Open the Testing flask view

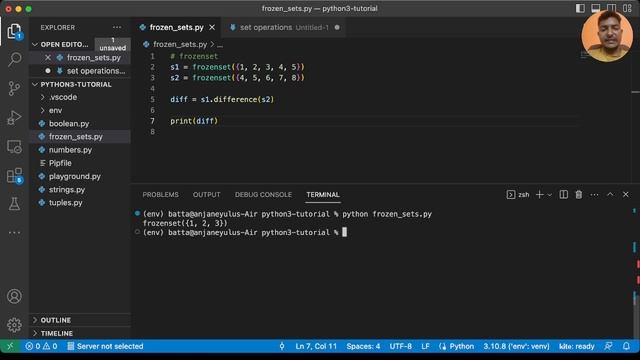tap(14, 204)
